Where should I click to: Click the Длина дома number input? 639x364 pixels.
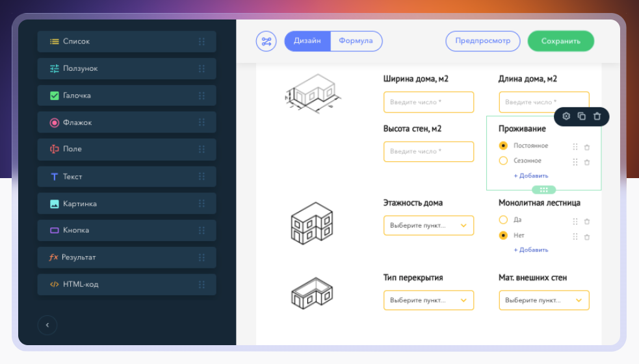543,102
